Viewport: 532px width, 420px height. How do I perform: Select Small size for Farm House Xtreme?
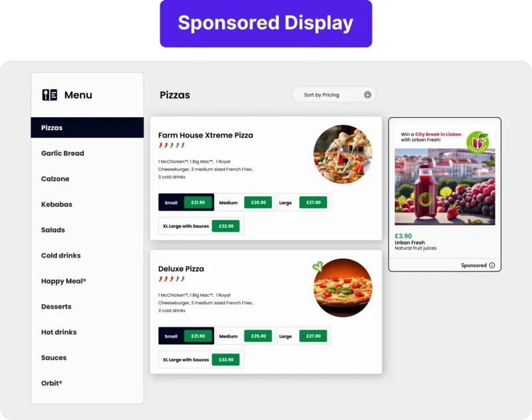pyautogui.click(x=186, y=202)
